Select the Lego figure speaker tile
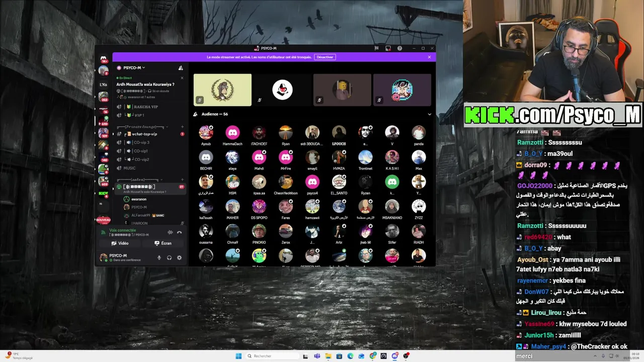Image resolution: width=644 pixels, height=362 pixels. tap(342, 90)
